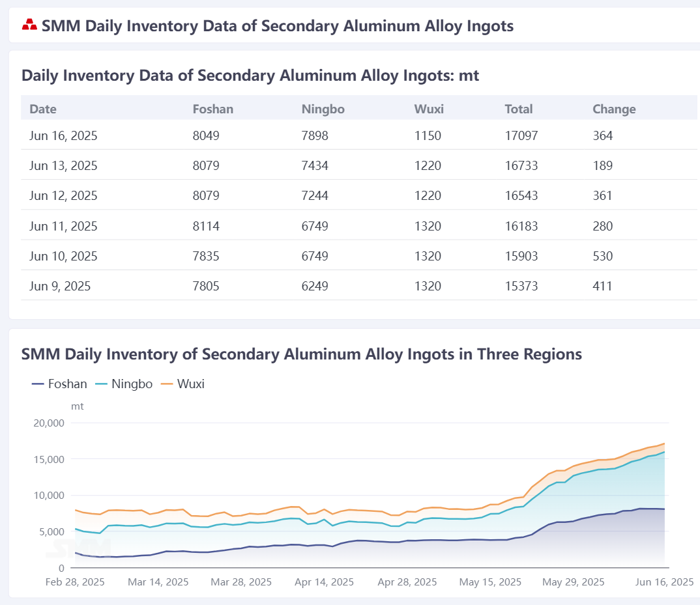Click Ningbo value 7898
This screenshot has width=700, height=605.
(x=315, y=135)
